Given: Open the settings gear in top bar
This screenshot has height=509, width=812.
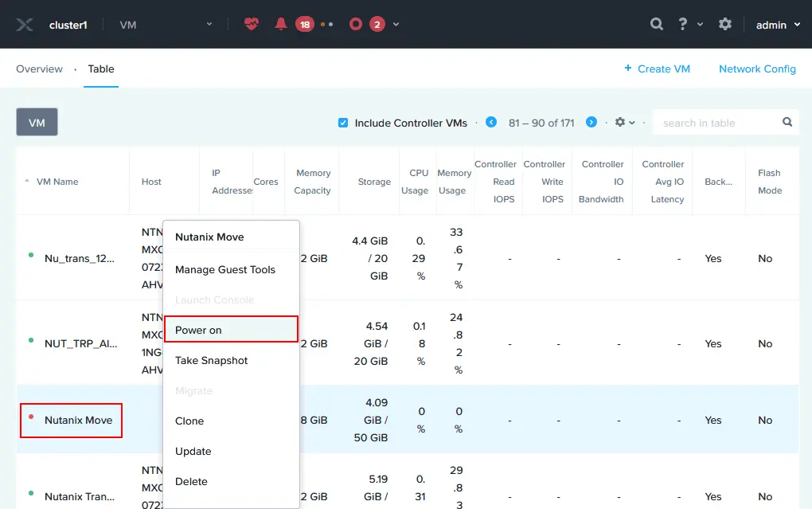Looking at the screenshot, I should 725,24.
